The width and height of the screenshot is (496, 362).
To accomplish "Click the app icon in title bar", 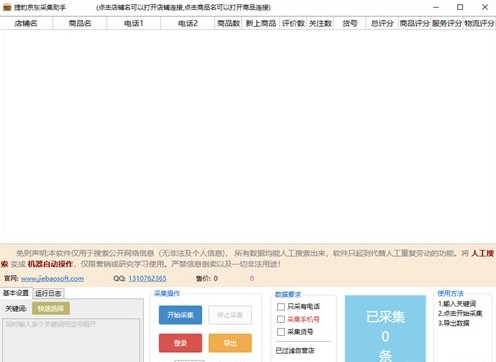I will pyautogui.click(x=7, y=7).
